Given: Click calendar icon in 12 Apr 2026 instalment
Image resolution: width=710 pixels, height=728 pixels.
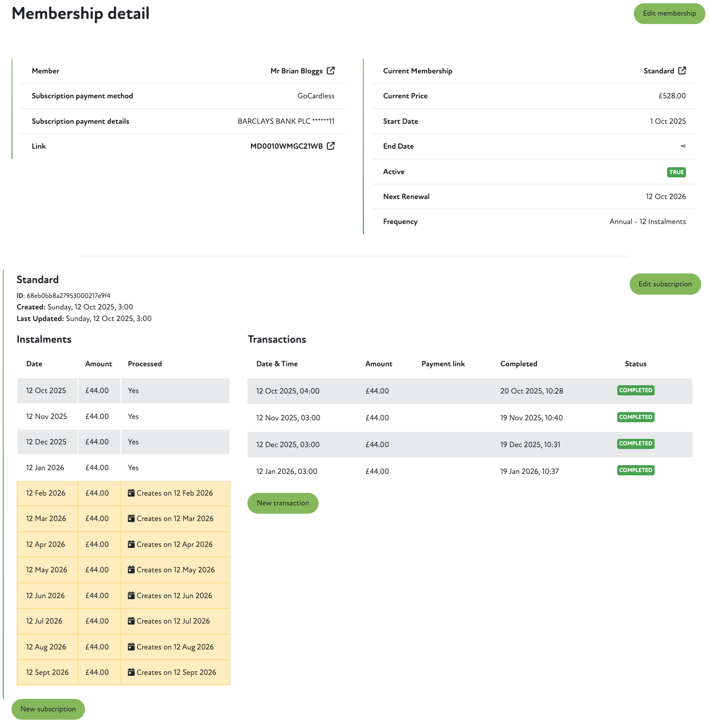Looking at the screenshot, I should point(131,544).
